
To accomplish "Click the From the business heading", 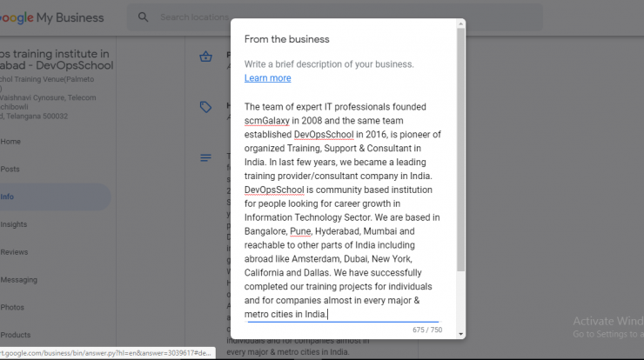I will tap(286, 39).
